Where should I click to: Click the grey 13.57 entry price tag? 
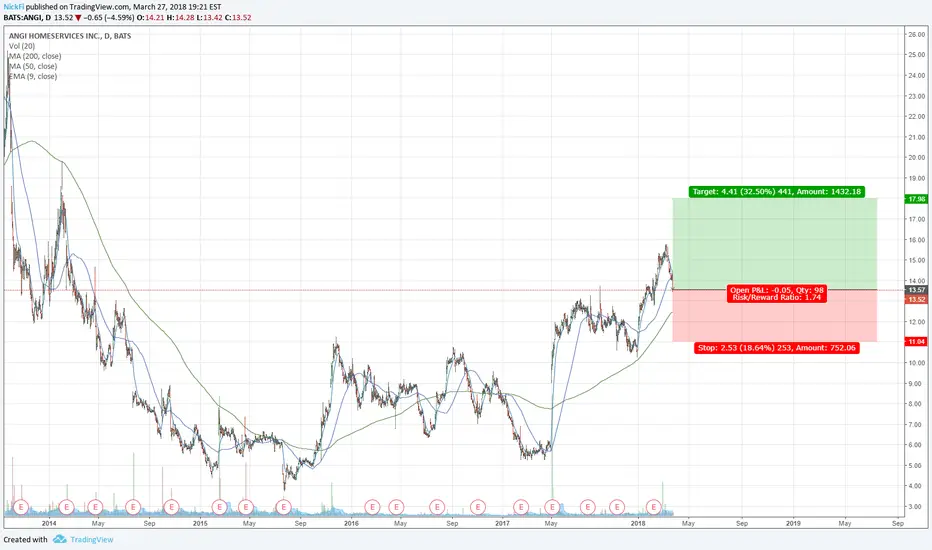(x=917, y=290)
